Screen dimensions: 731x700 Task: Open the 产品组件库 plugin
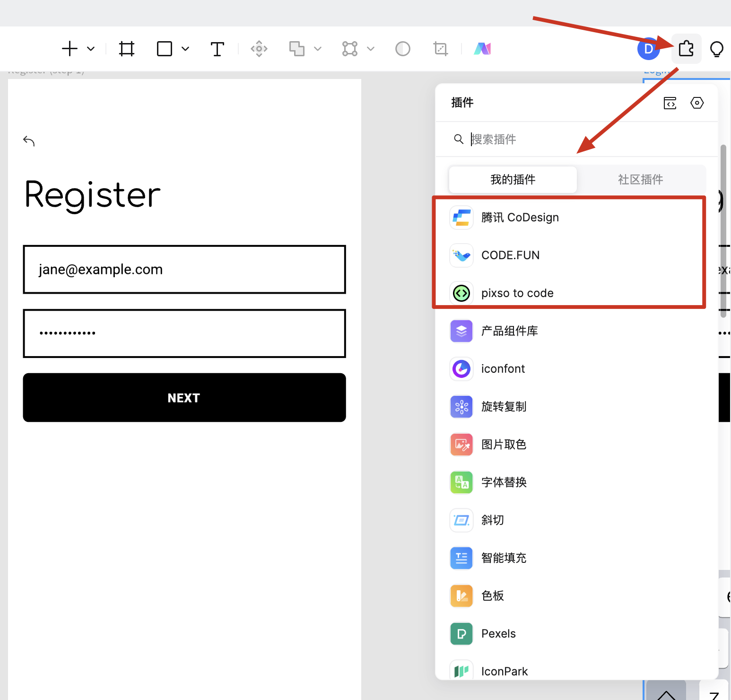pyautogui.click(x=577, y=331)
